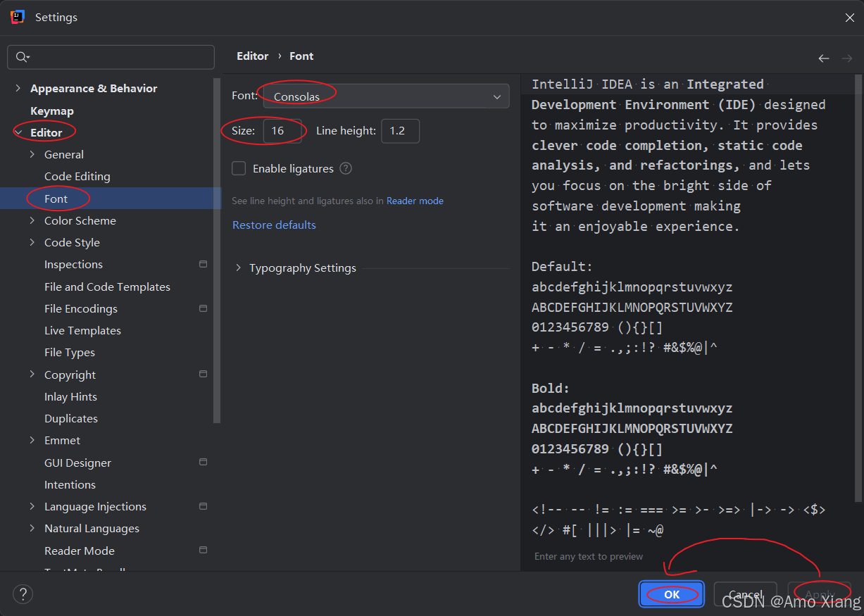Click project-level icon beside GUI Designer
Image resolution: width=864 pixels, height=616 pixels.
pyautogui.click(x=203, y=463)
